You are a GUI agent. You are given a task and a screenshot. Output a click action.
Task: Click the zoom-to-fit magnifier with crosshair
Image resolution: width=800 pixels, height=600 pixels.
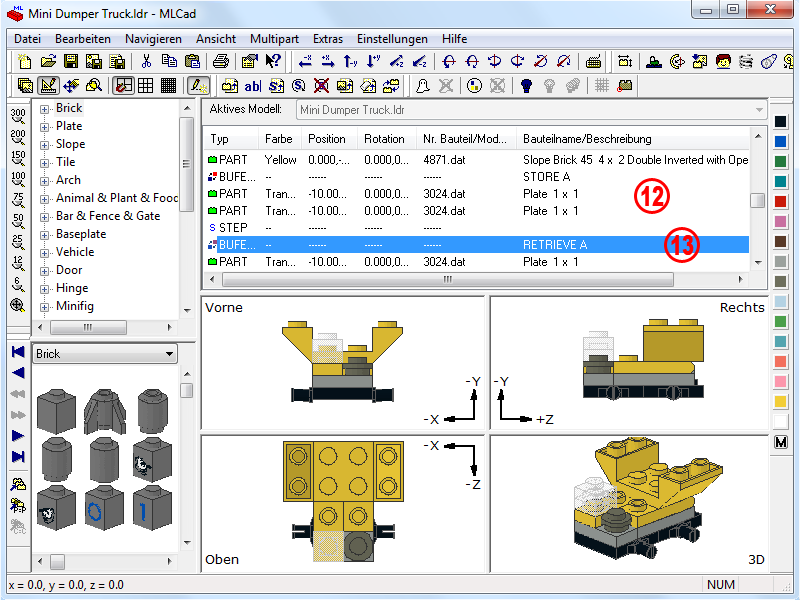[18, 306]
